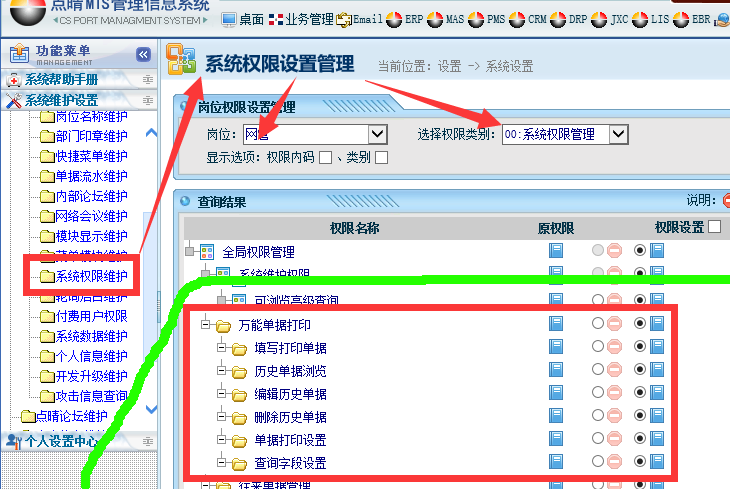
Task: Open 内部论坛维护 in the sidebar tree
Action: 84,196
